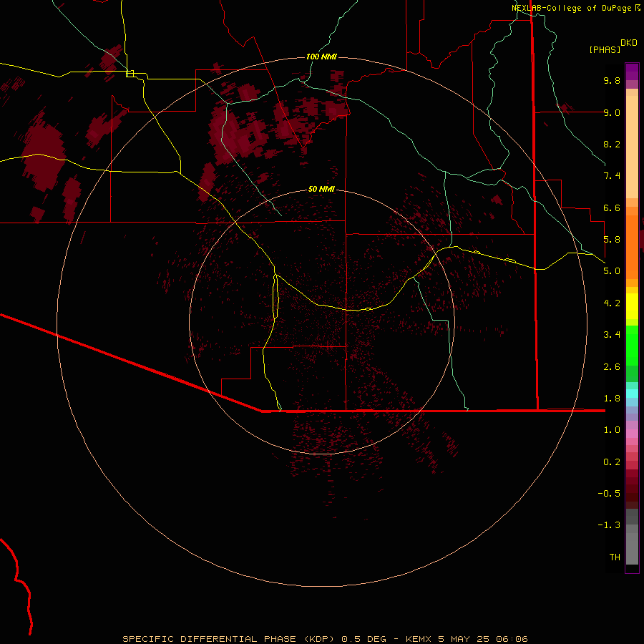Click the 4.2 scale value
644x644 pixels.
[x=612, y=303]
